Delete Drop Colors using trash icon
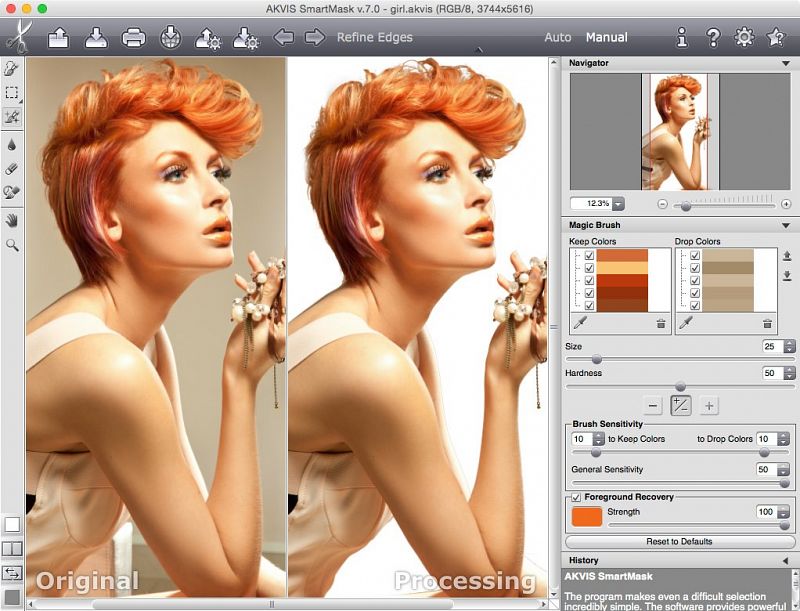The image size is (800, 611). pyautogui.click(x=767, y=323)
